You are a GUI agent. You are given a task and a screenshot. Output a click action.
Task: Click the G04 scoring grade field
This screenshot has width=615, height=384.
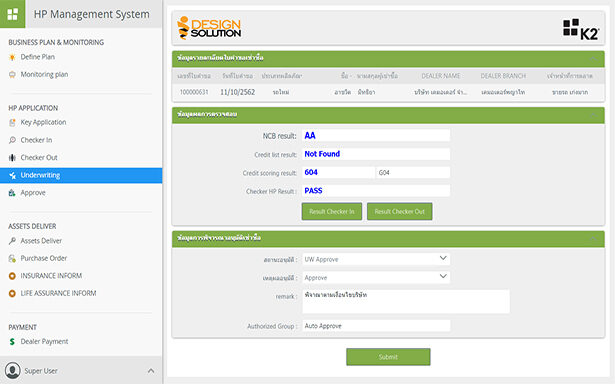click(x=413, y=172)
